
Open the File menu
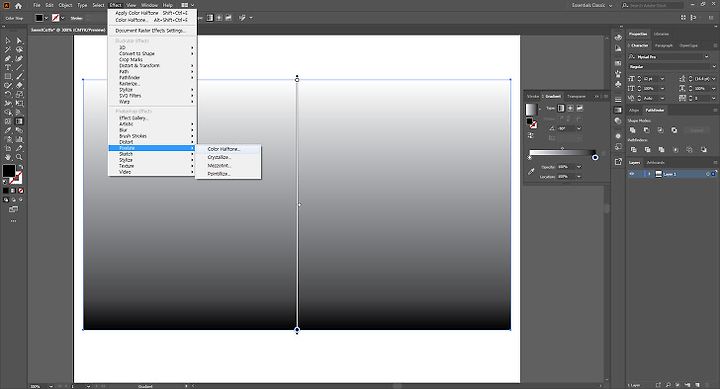pos(37,6)
